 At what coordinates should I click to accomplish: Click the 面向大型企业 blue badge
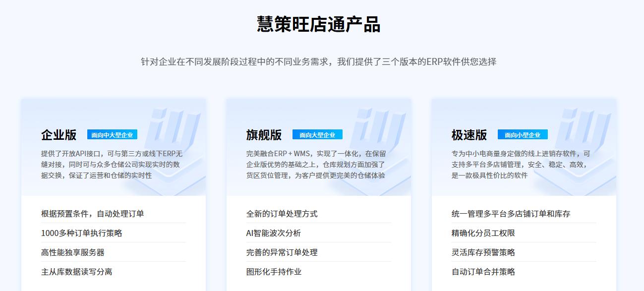pyautogui.click(x=317, y=135)
